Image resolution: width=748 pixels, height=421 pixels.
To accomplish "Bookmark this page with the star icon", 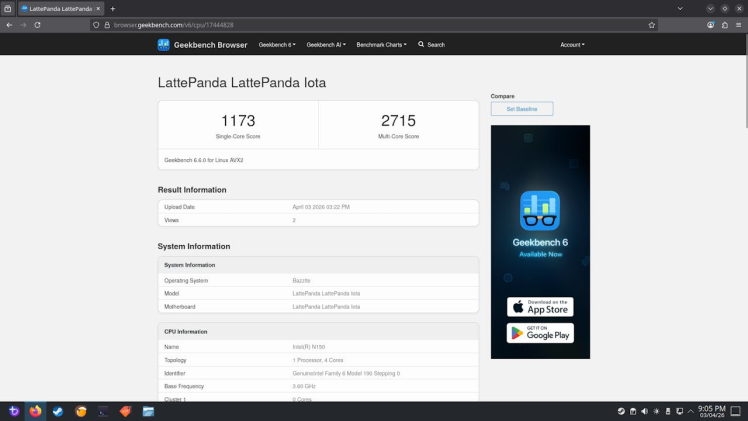I will pos(652,25).
